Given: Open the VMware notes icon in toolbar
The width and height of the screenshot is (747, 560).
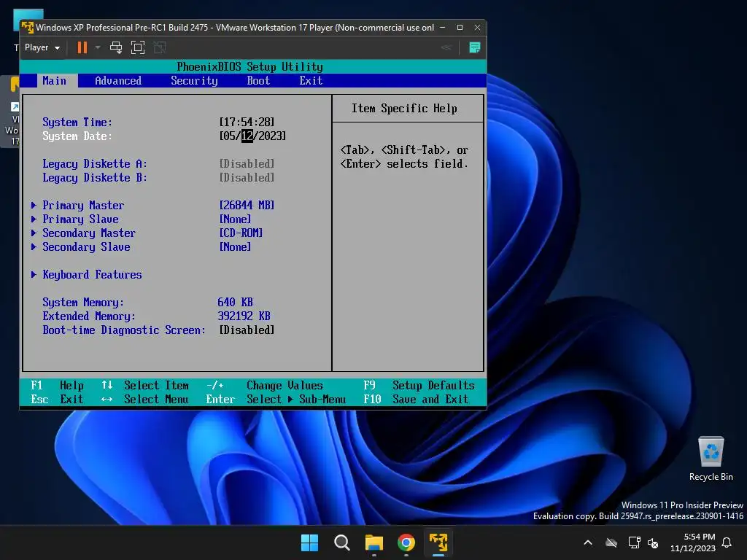Looking at the screenshot, I should (x=474, y=47).
